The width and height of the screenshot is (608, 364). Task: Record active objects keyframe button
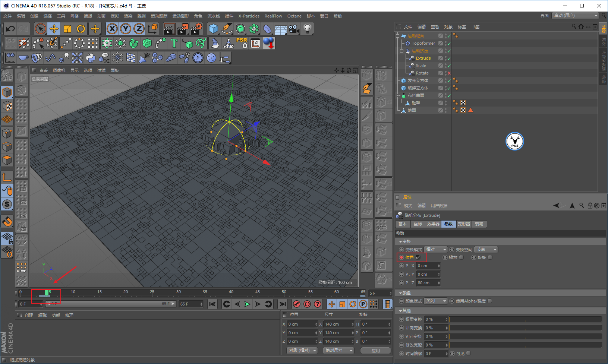click(x=297, y=304)
